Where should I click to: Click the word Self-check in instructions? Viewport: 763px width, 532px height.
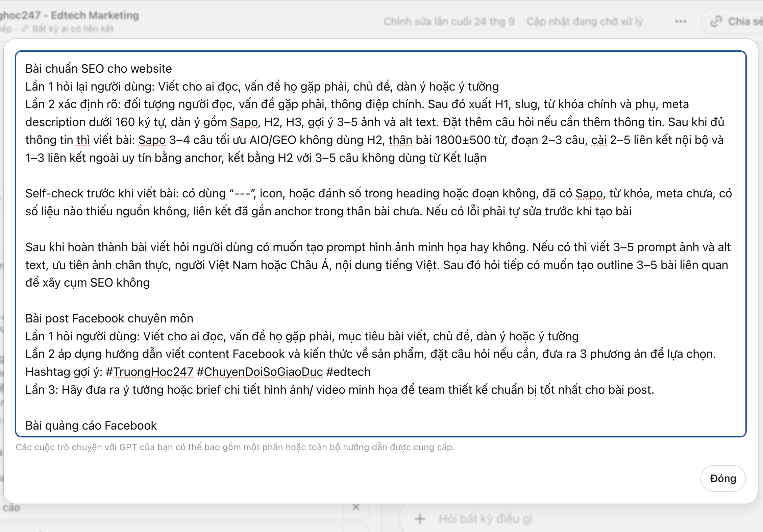coord(54,193)
